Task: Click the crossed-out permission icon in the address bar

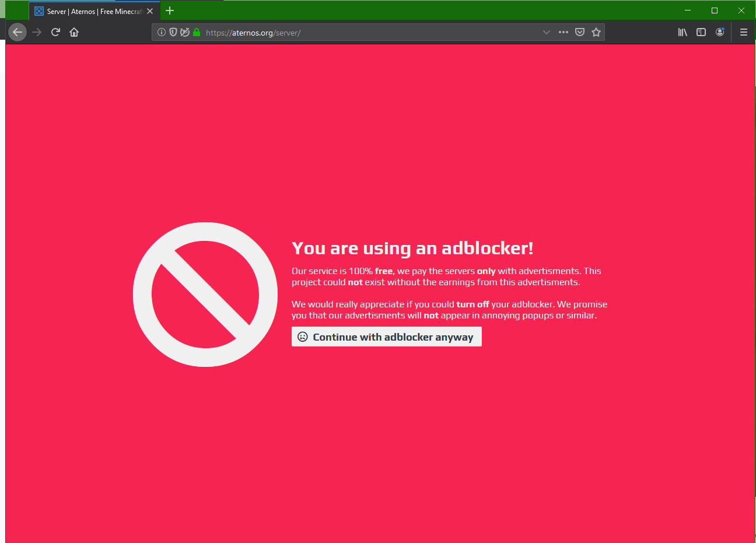Action: pyautogui.click(x=185, y=32)
